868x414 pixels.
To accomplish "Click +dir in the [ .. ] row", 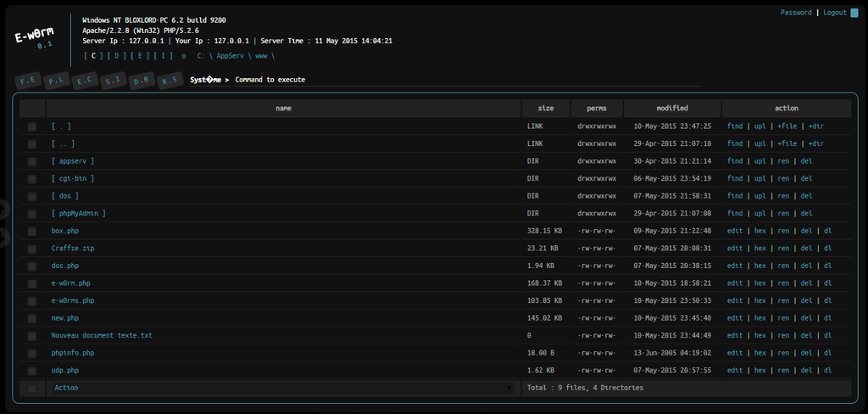I will click(x=816, y=143).
